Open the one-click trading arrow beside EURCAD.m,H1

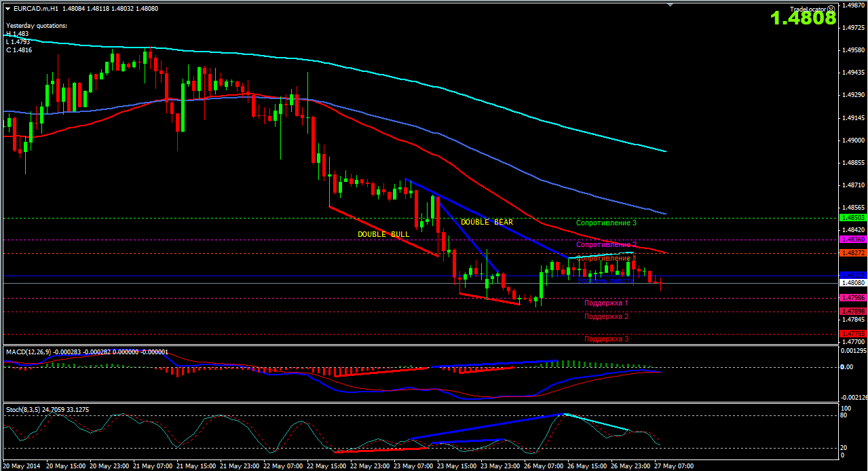tap(7, 8)
